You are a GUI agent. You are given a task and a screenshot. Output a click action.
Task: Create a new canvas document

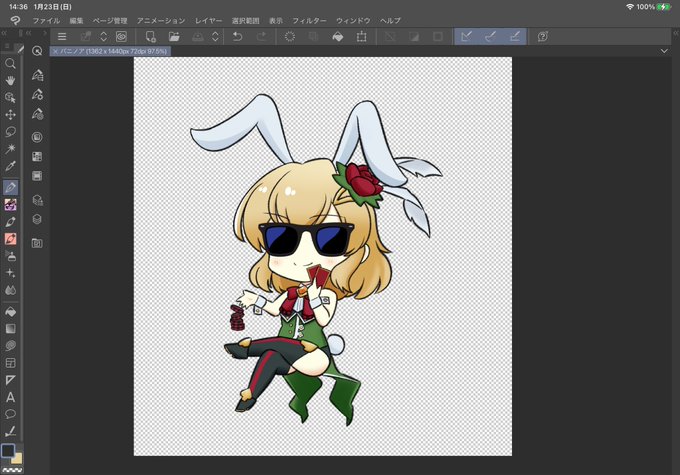click(x=150, y=36)
